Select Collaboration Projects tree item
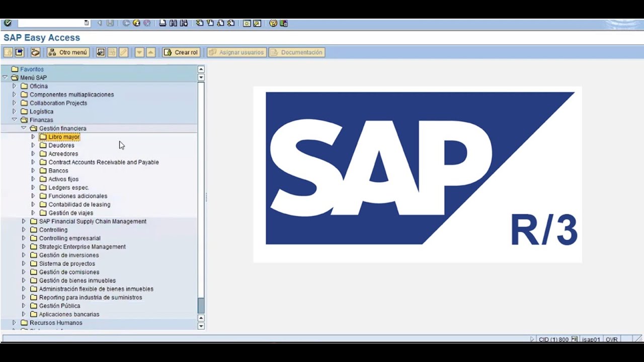The height and width of the screenshot is (362, 644). pyautogui.click(x=58, y=103)
